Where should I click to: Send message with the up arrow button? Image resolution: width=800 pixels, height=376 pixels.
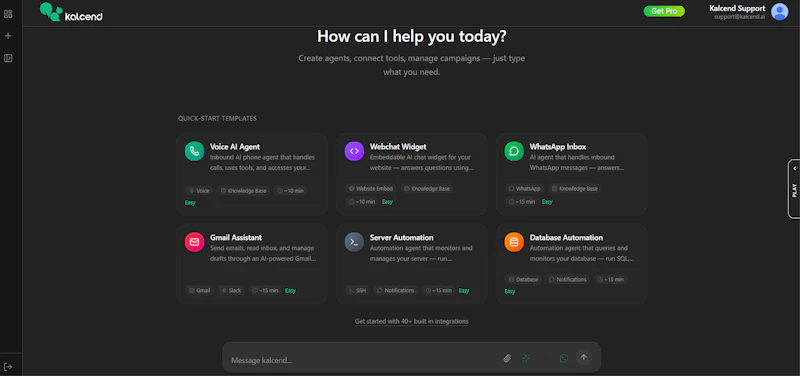[x=584, y=357]
